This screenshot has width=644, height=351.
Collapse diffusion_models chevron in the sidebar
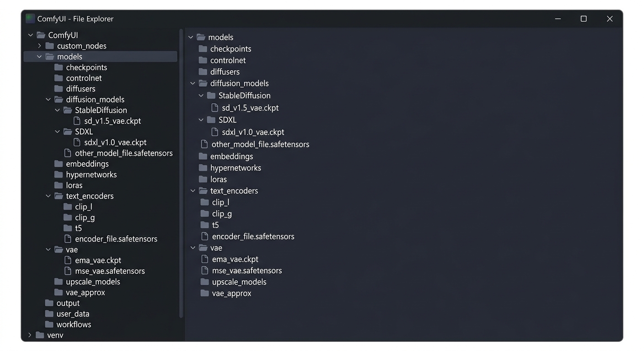[48, 99]
